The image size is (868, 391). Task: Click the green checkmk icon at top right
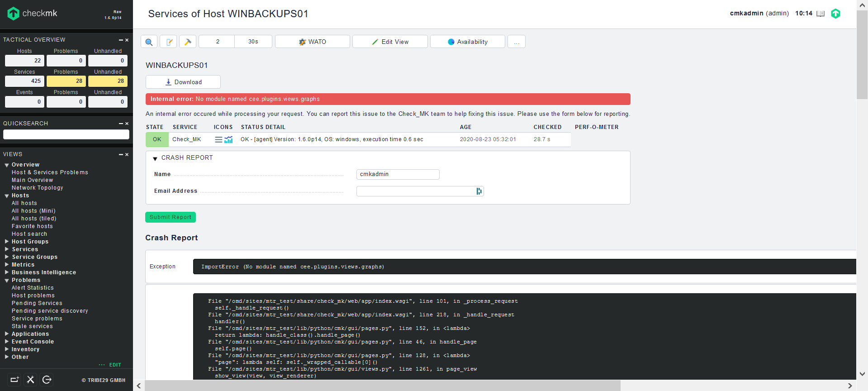point(835,14)
